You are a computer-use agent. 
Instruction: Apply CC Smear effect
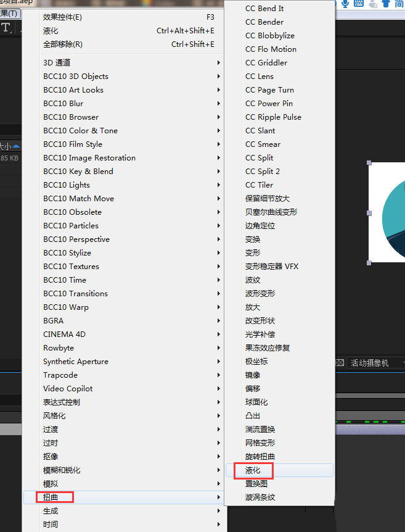(x=280, y=144)
